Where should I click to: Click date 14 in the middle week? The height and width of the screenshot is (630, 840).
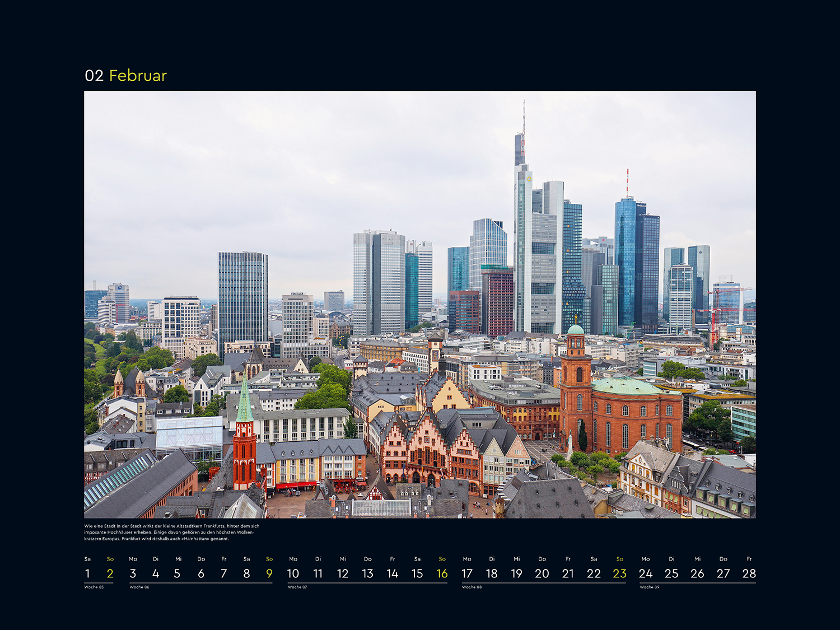[x=392, y=573]
